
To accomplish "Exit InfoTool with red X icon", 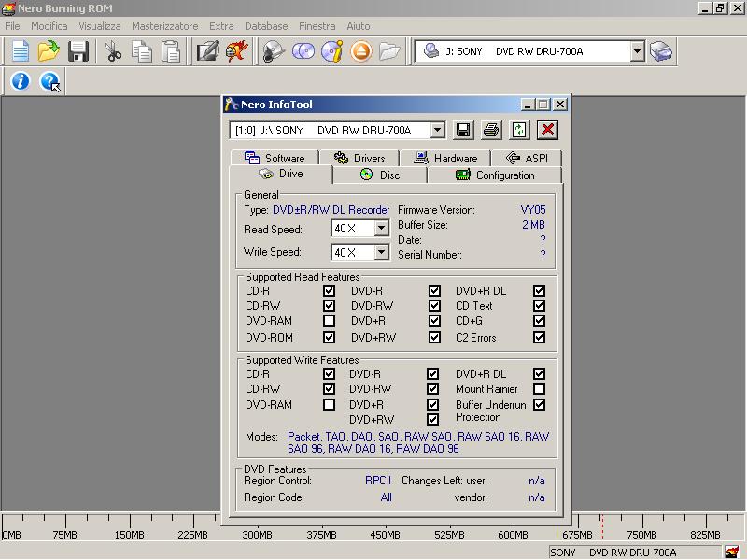I will [x=547, y=130].
